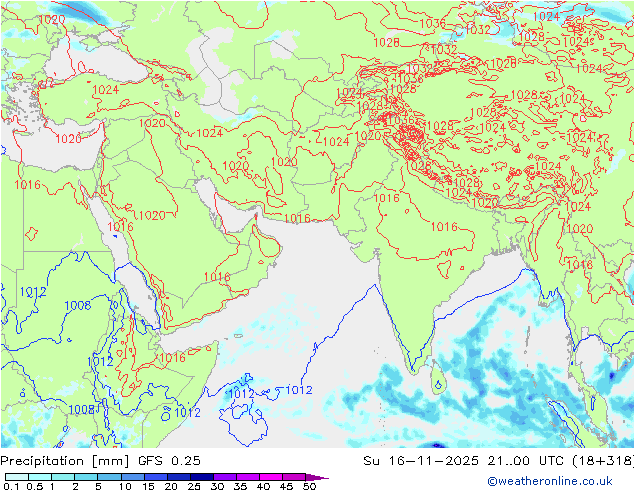
Task: Select the 20–25 mm legend swatch
Action: click(x=178, y=477)
